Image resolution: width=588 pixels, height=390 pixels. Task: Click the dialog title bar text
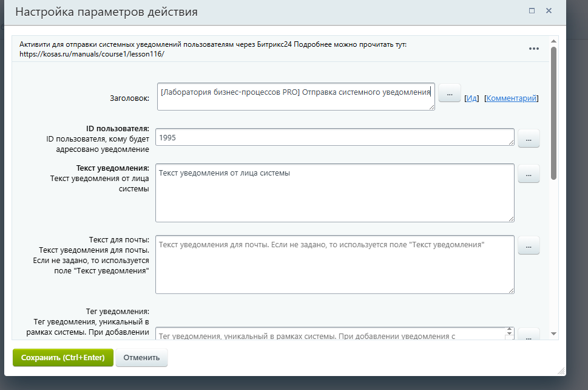[x=106, y=12]
